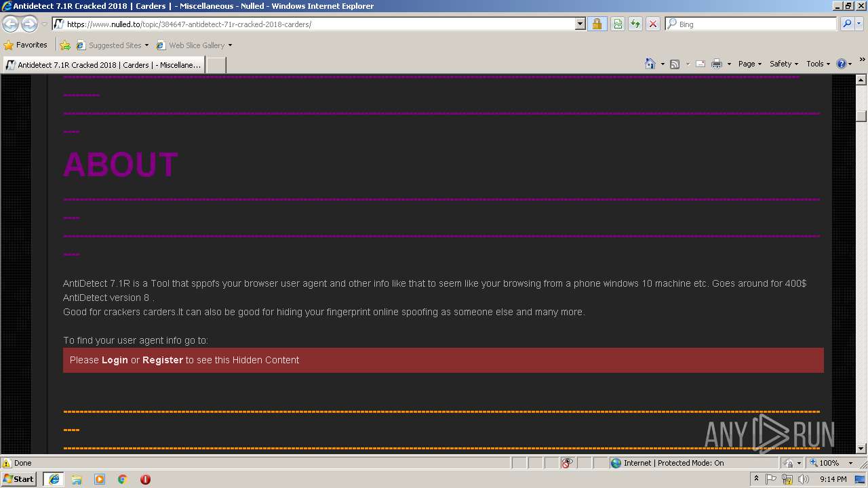The width and height of the screenshot is (868, 488).
Task: Go back with the Back arrow button
Action: coord(10,24)
